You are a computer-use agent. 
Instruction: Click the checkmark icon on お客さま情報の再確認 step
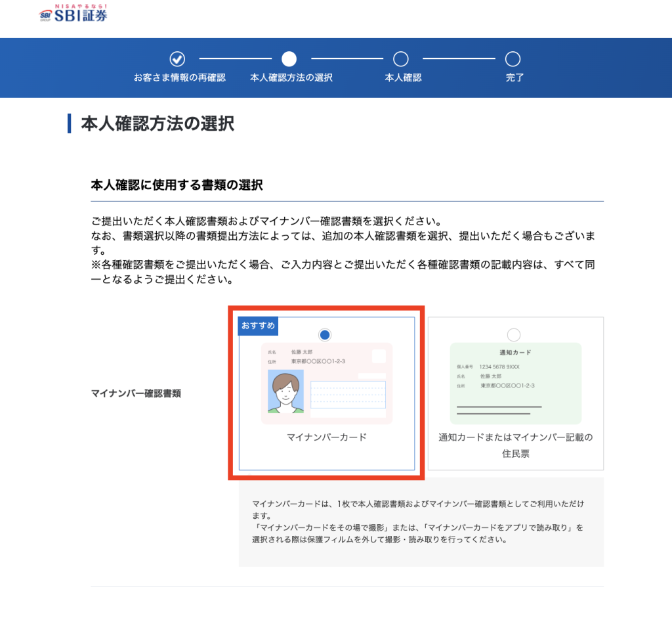[x=177, y=58]
